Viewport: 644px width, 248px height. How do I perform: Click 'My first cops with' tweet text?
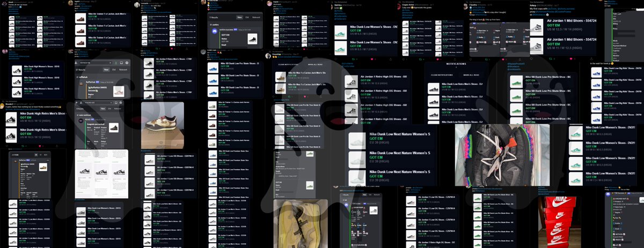539,9
